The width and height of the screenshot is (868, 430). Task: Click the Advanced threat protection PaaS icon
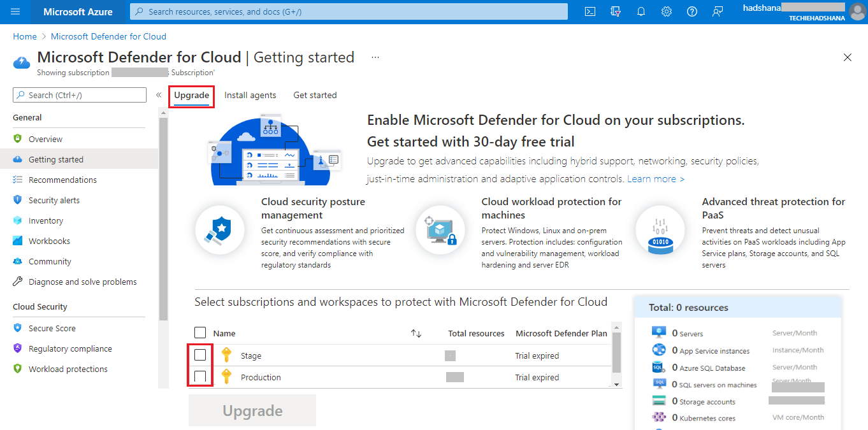(660, 229)
